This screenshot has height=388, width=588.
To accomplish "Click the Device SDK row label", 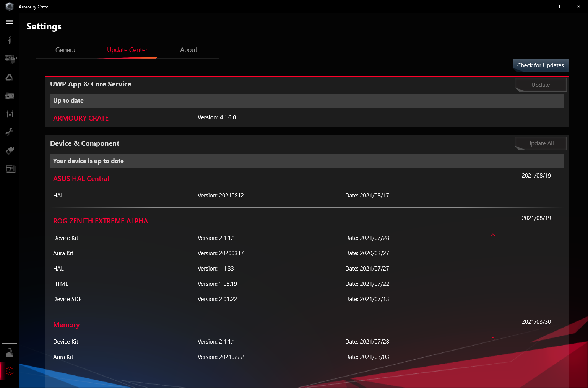I will 68,299.
